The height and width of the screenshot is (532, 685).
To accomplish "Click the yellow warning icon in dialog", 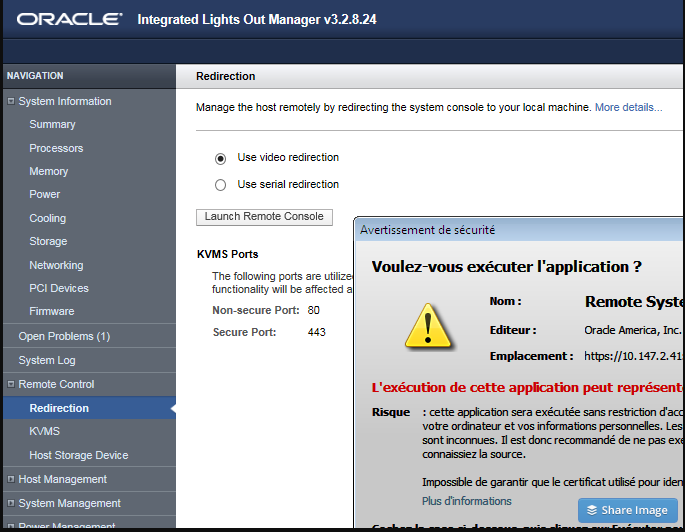I will [x=428, y=327].
